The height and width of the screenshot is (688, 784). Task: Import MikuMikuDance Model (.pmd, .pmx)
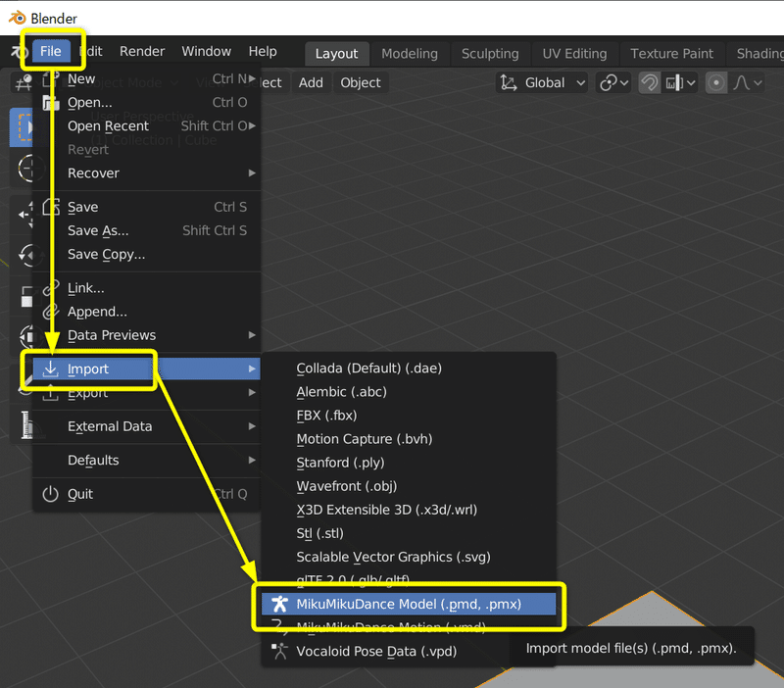[x=409, y=604]
